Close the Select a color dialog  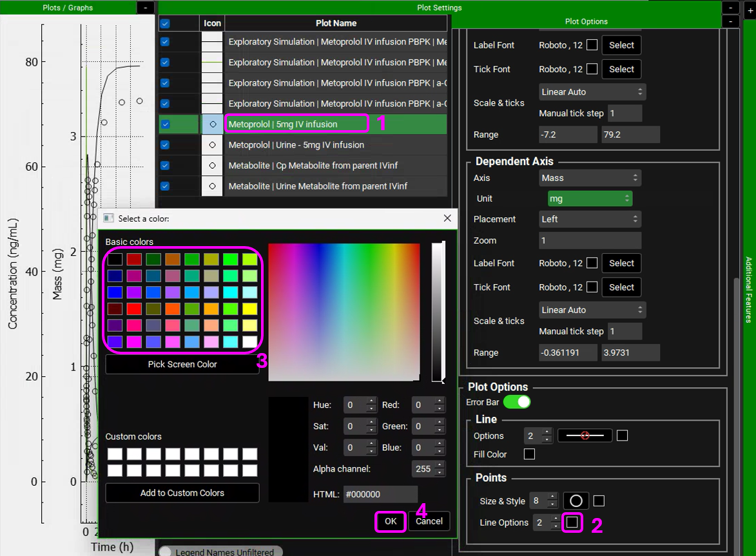pos(447,218)
